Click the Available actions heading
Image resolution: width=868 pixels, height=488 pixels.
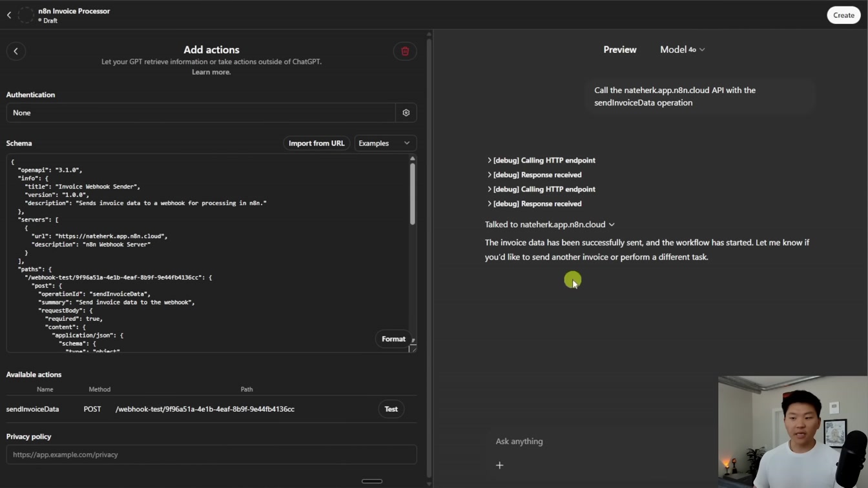pyautogui.click(x=34, y=374)
